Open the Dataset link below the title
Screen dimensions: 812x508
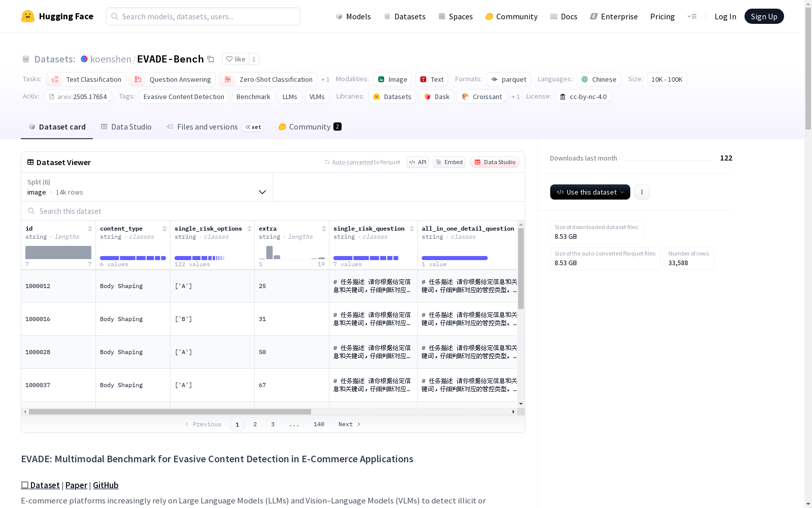(x=40, y=485)
